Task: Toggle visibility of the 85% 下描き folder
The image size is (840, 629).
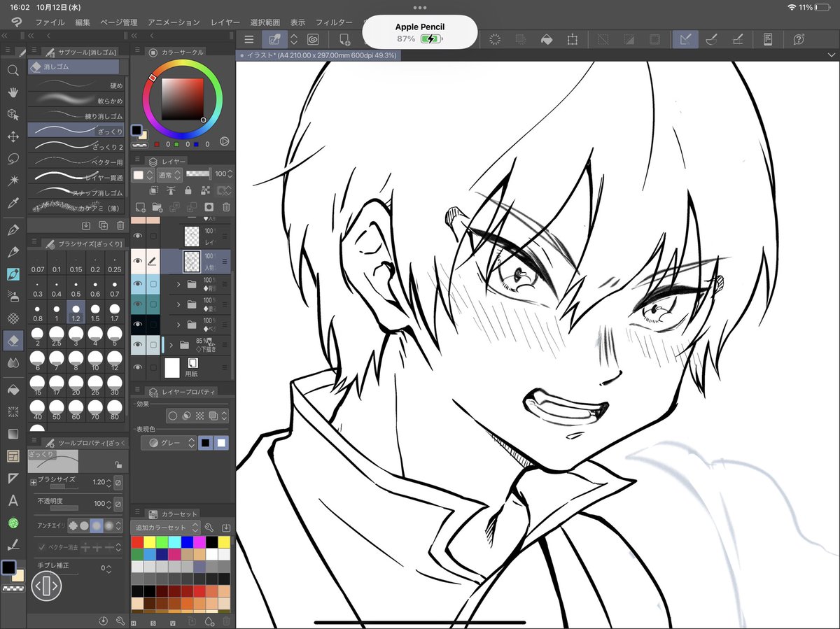Action: coord(138,345)
